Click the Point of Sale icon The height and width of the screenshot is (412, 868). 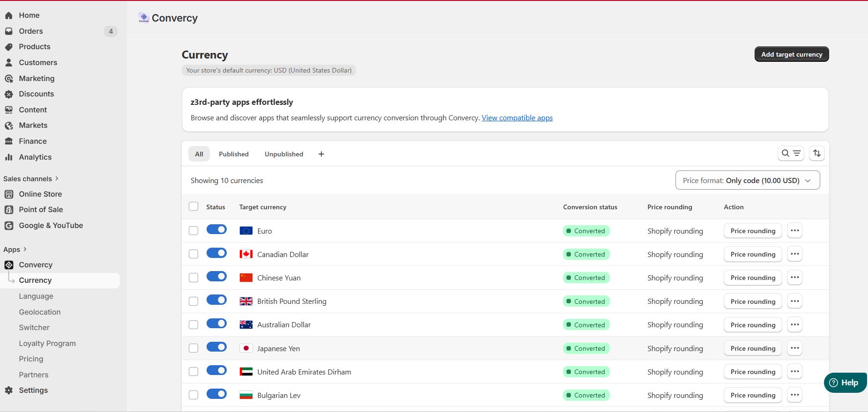click(8, 210)
